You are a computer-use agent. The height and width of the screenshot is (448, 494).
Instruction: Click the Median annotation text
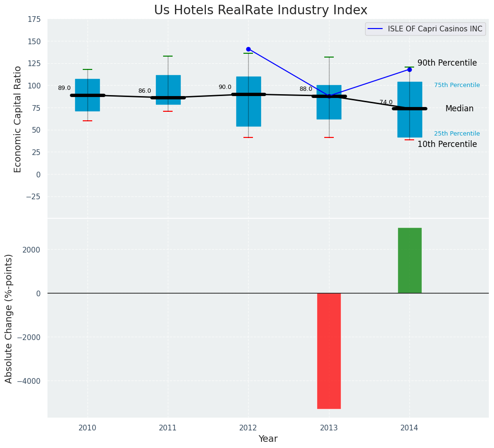459,108
